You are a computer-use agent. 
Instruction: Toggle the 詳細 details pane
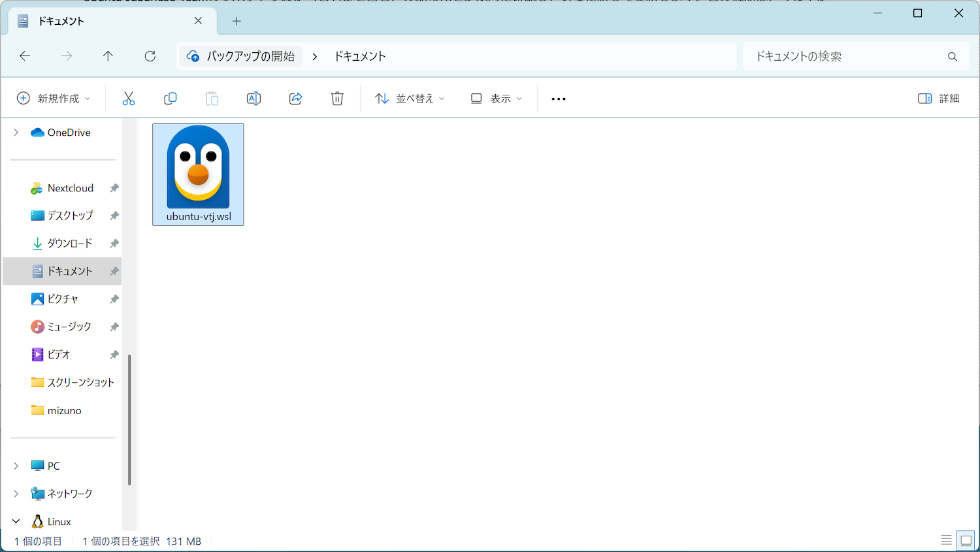[938, 99]
